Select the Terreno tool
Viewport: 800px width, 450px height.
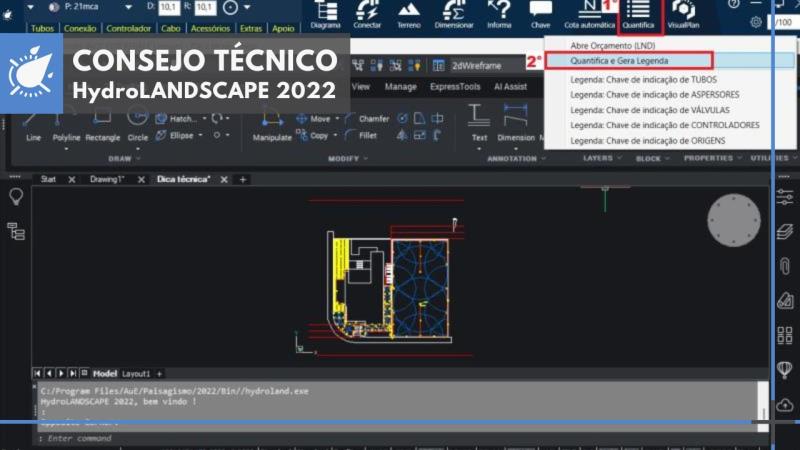409,15
